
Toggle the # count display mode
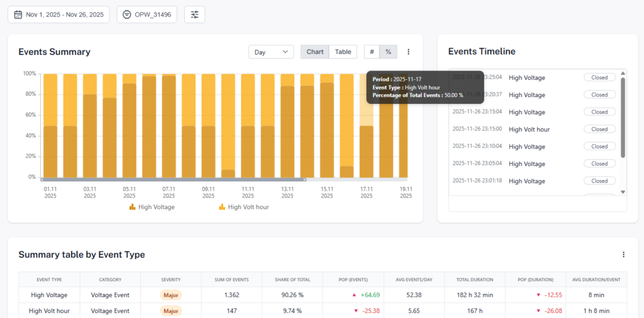click(x=372, y=52)
